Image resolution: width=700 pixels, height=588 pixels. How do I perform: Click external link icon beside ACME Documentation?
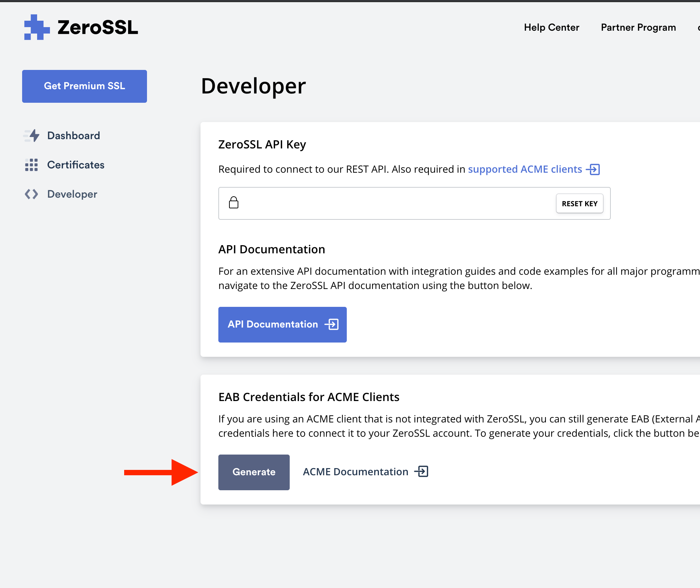point(421,472)
